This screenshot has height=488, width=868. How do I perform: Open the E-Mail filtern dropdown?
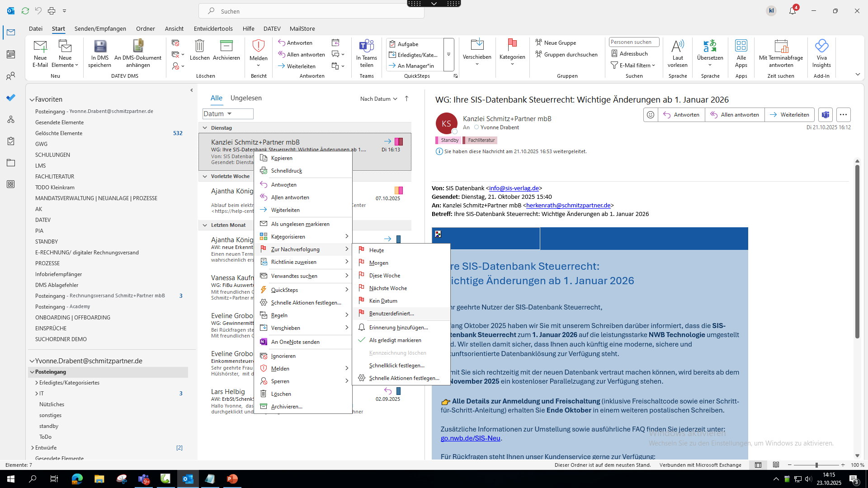coord(633,66)
